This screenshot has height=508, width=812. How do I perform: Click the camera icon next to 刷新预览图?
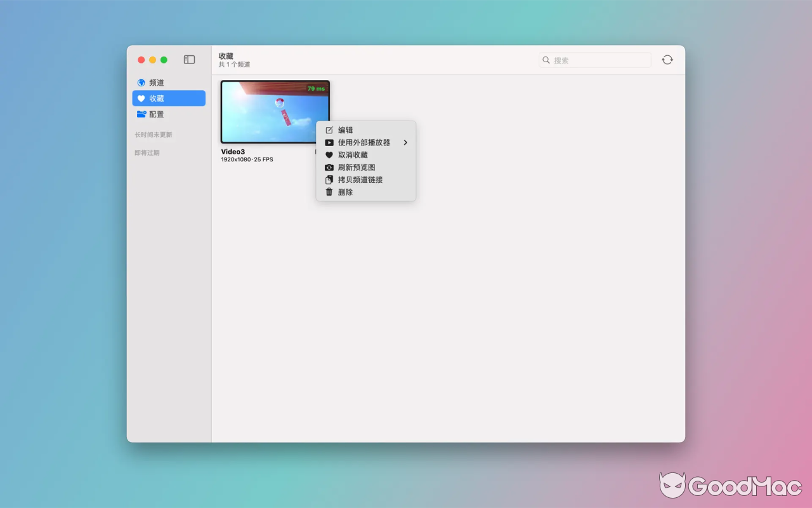(329, 167)
